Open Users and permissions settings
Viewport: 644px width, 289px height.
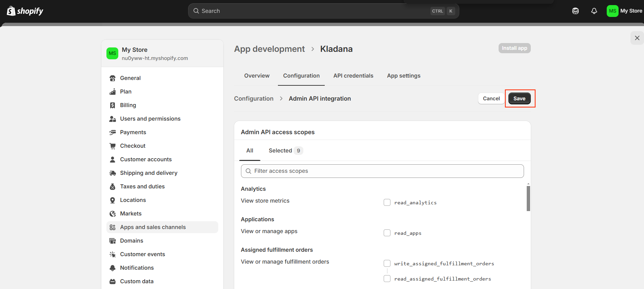[162, 119]
